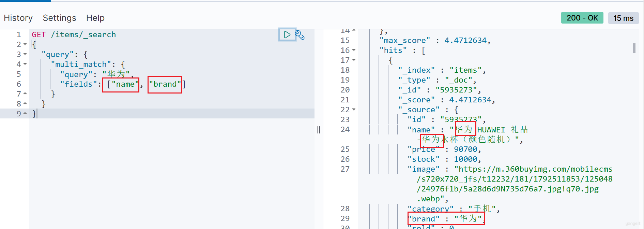The width and height of the screenshot is (644, 229).
Task: Click the "_type" : "_doc" response line
Action: pyautogui.click(x=437, y=80)
